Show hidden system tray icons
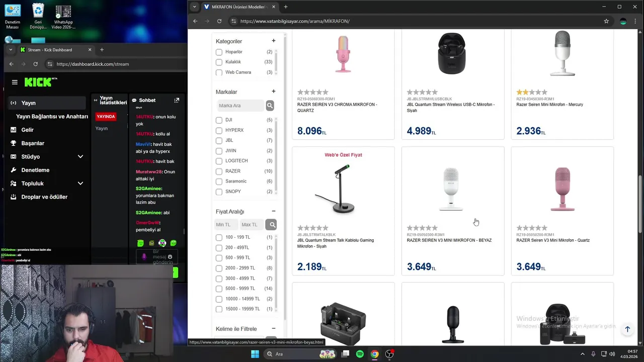The image size is (644, 362). (583, 354)
